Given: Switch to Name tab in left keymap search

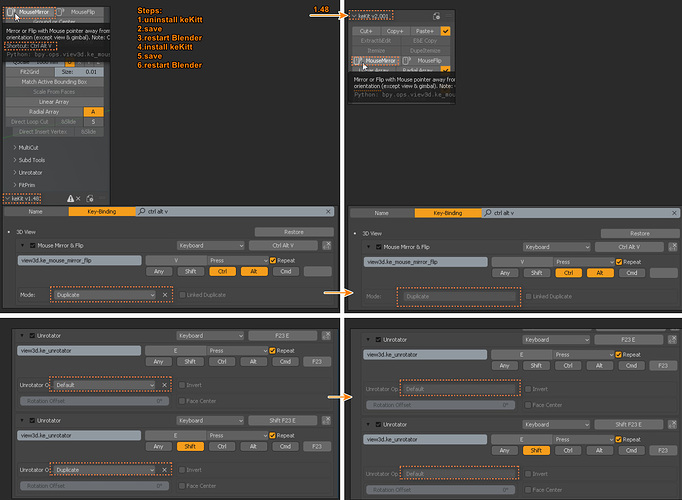Looking at the screenshot, I should (x=36, y=211).
